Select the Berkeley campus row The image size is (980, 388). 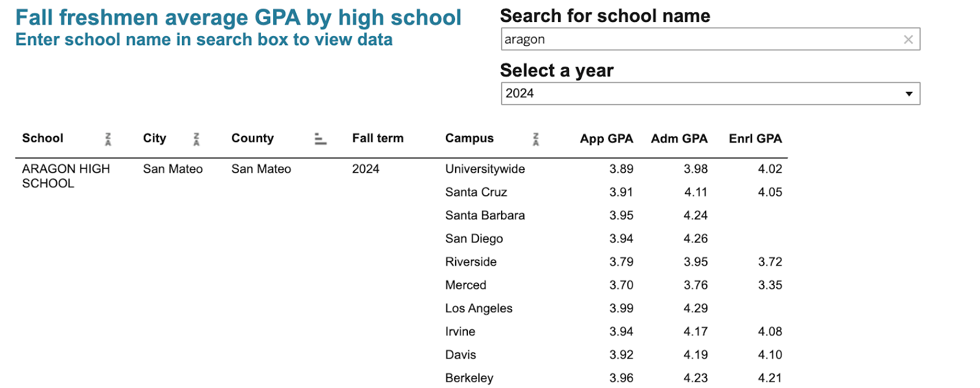[x=469, y=378]
